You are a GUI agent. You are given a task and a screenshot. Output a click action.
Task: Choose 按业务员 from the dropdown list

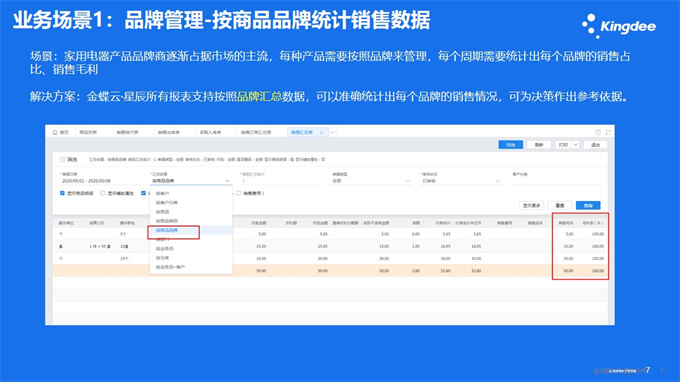tap(191, 248)
